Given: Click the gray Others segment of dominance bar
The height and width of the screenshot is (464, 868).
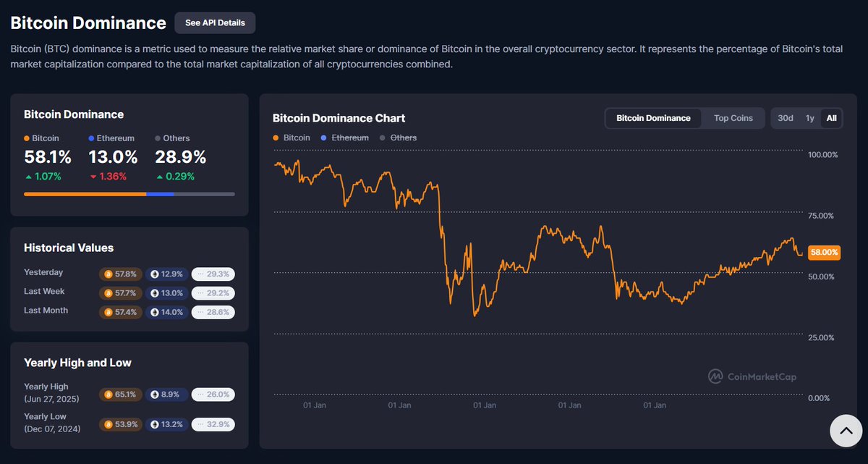Looking at the screenshot, I should (x=205, y=194).
